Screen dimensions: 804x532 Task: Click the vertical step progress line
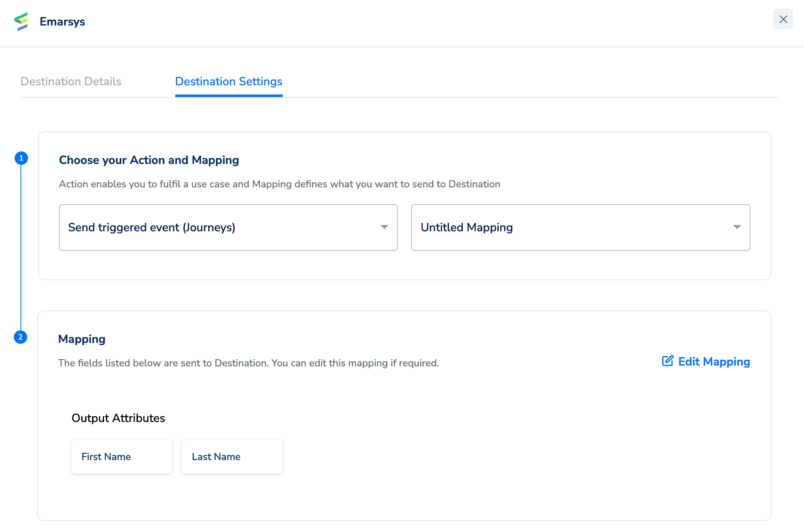click(x=21, y=247)
